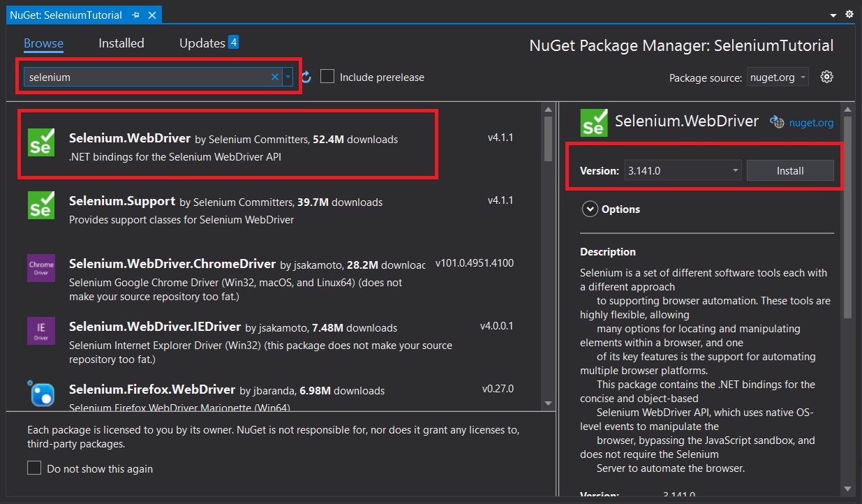The height and width of the screenshot is (504, 862).
Task: Install the Selenium.WebDriver package
Action: 790,170
